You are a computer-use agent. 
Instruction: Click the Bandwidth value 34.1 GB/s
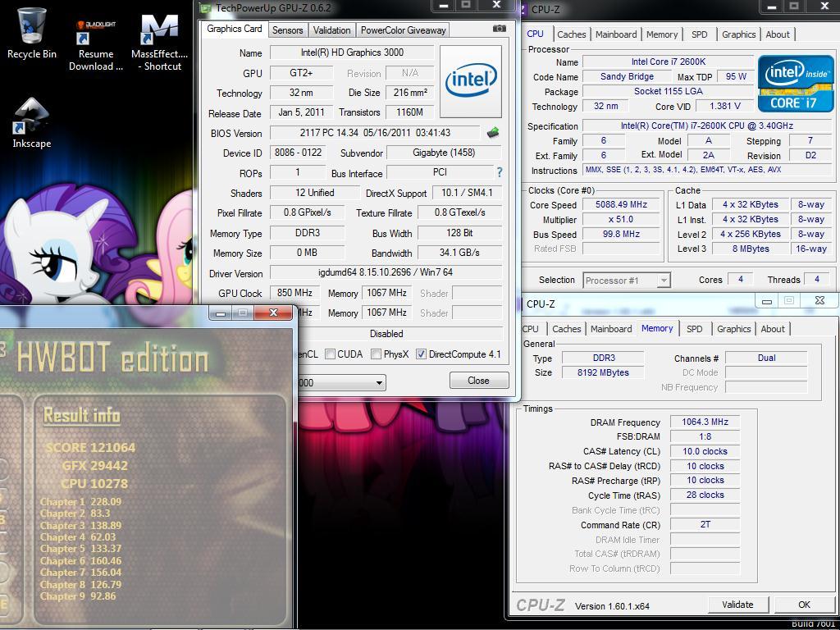[459, 253]
